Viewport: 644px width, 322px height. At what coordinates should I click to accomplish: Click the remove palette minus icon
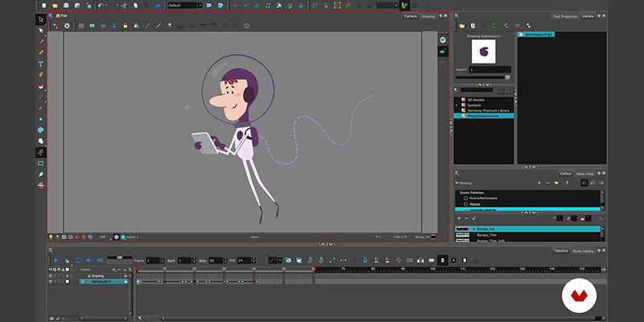pyautogui.click(x=547, y=183)
